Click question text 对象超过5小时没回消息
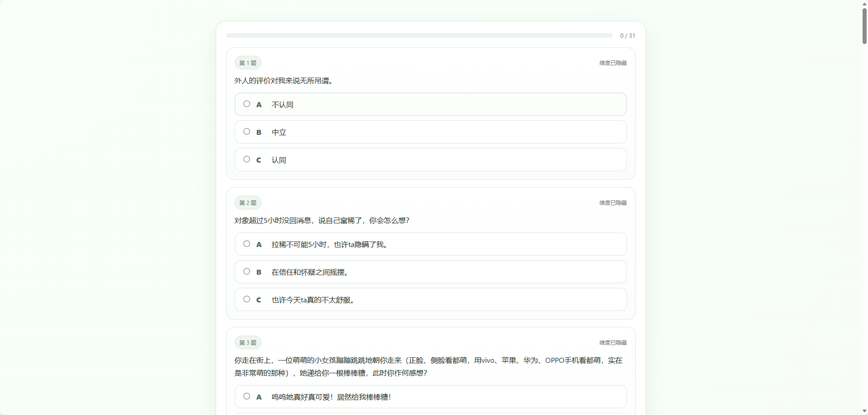 pos(322,221)
